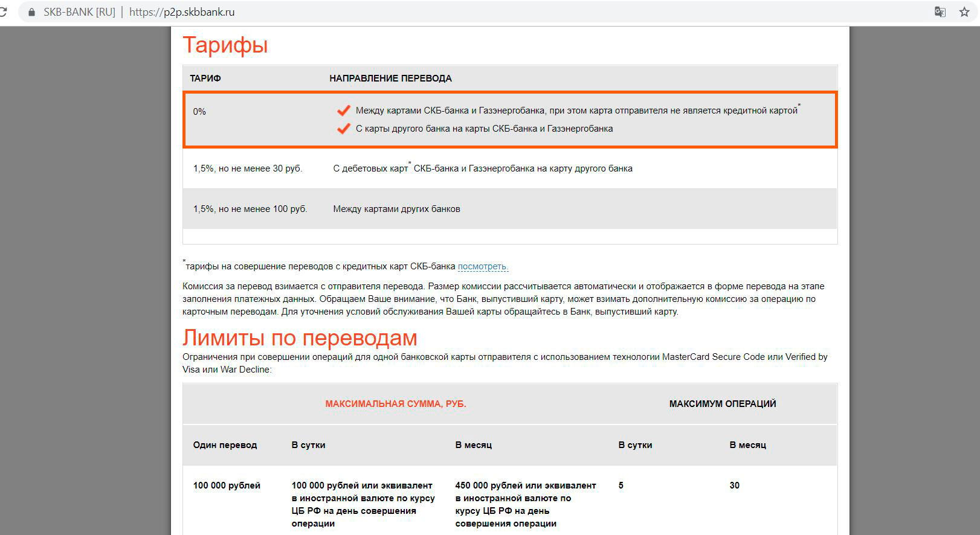Click the paragraph starting 'Ограничения при совершении операций'

(505, 363)
